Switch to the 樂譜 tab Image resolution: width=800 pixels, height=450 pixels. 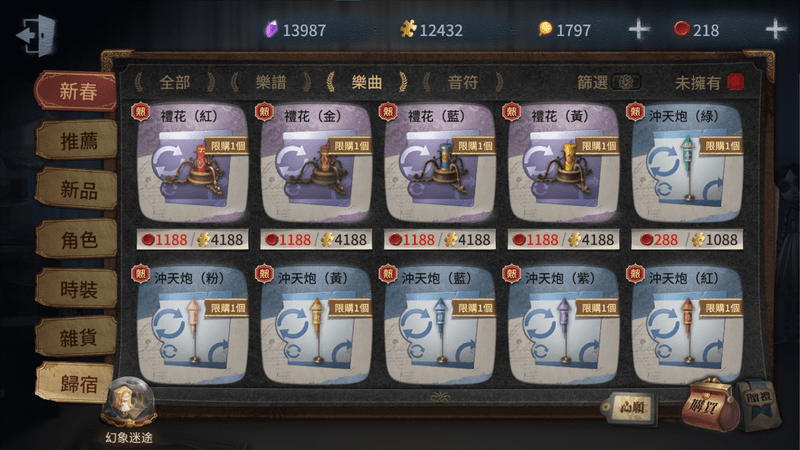pos(271,82)
